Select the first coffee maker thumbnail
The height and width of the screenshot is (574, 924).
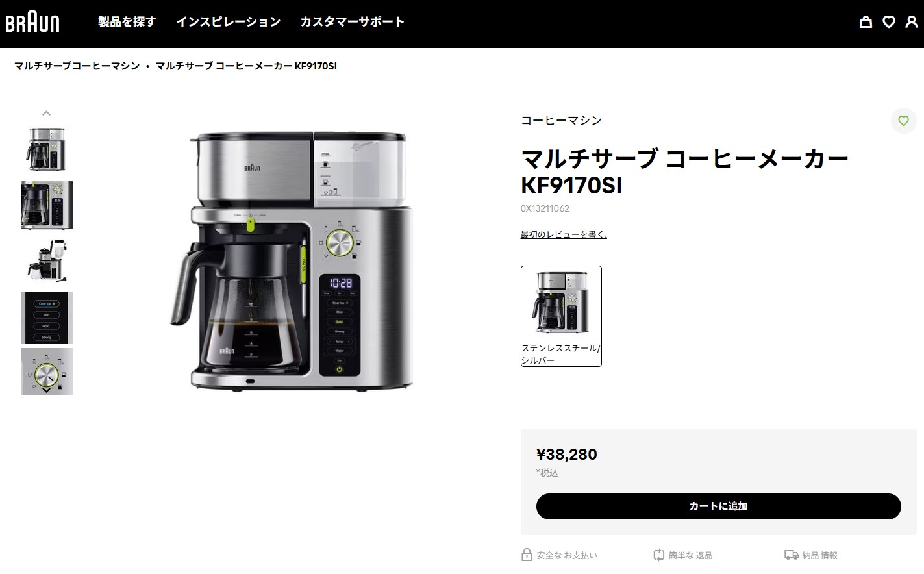click(x=47, y=149)
